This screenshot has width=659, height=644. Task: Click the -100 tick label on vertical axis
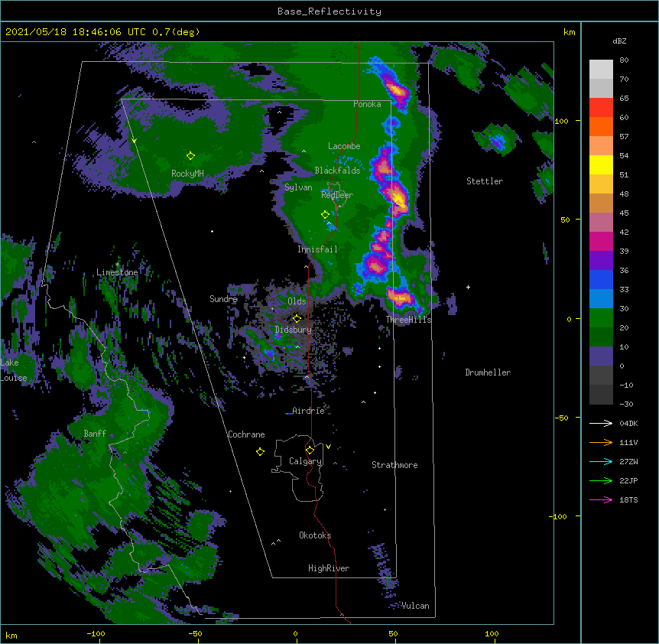pyautogui.click(x=559, y=516)
